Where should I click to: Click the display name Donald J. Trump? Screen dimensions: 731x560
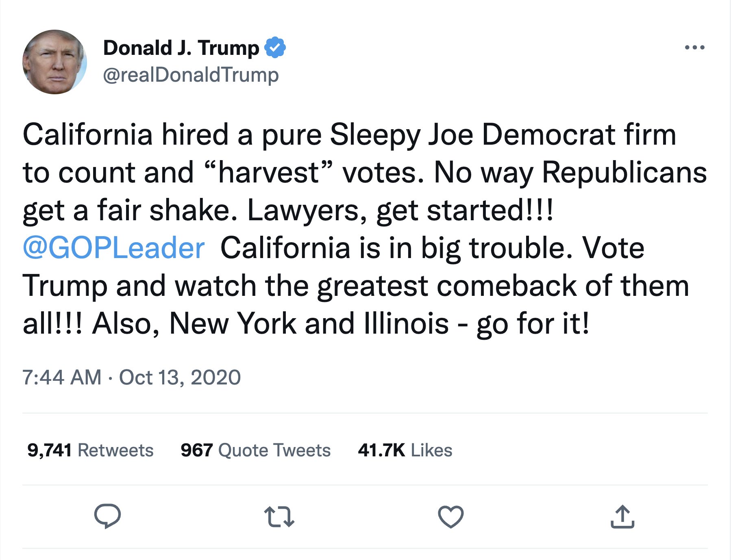coord(181,48)
